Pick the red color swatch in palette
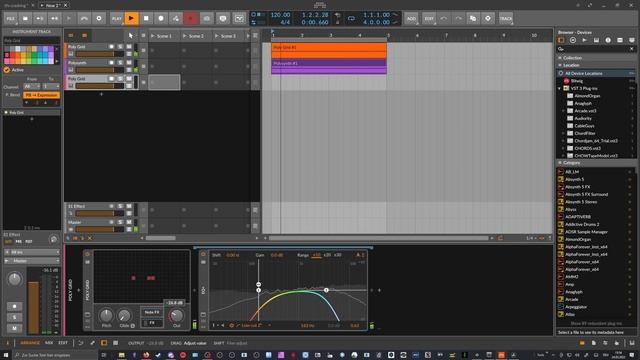Image resolution: width=640 pixels, height=360 pixels. (x=12, y=55)
